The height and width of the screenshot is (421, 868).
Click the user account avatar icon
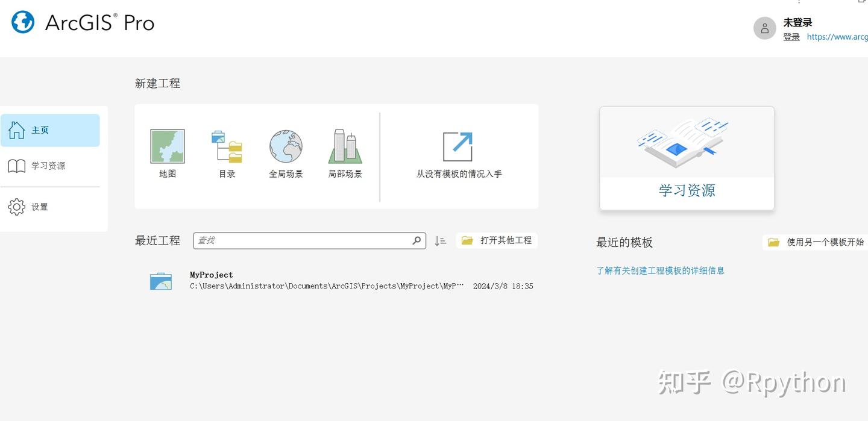tap(765, 28)
